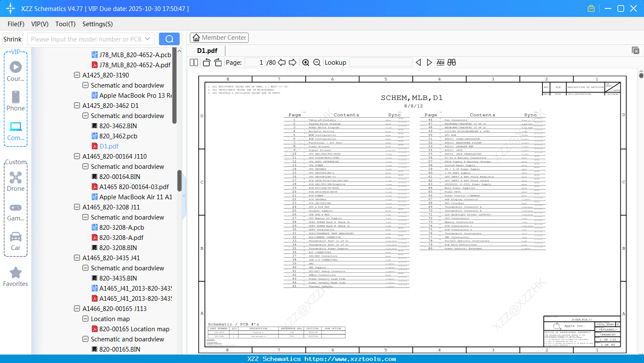Open A1465 820-00164-03.pdf

(x=130, y=187)
